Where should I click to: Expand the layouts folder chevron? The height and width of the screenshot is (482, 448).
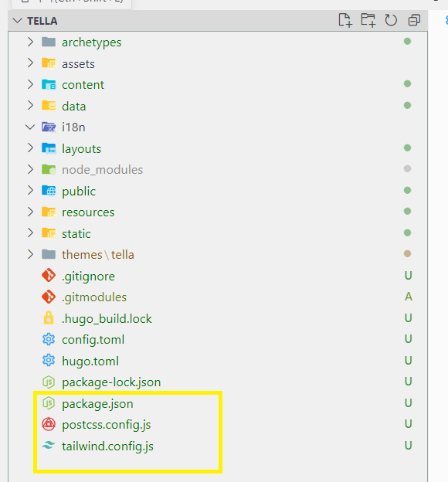[x=30, y=148]
